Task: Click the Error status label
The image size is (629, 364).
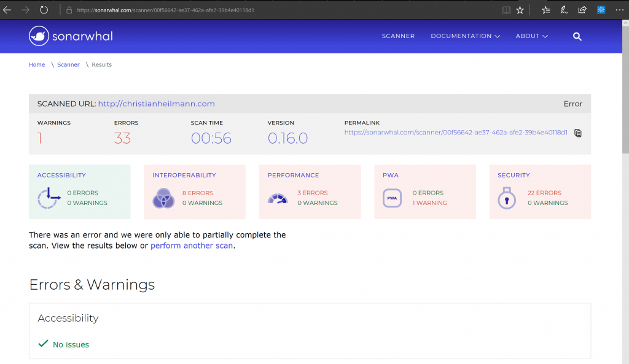Action: [573, 104]
